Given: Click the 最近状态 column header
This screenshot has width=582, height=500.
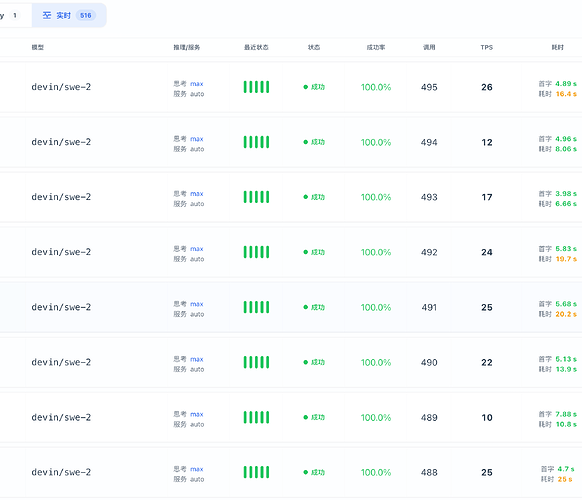Looking at the screenshot, I should (x=256, y=47).
